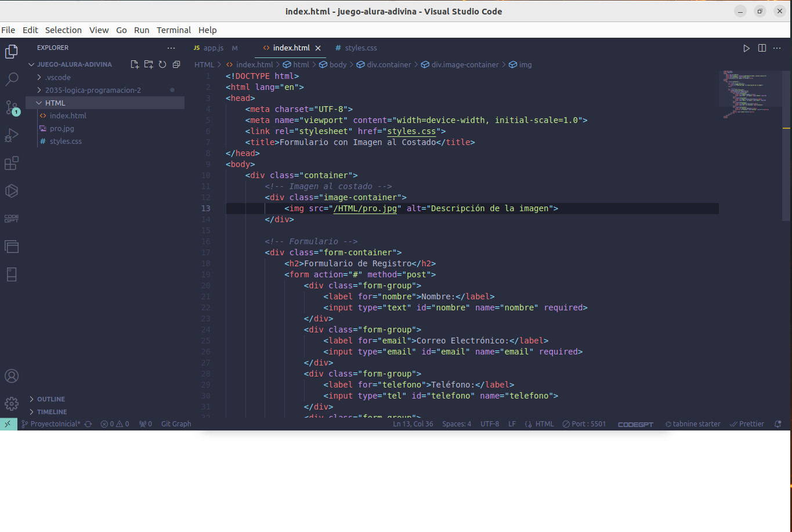Open Run and Debug view
Screen dimensions: 792x532
[x=12, y=135]
